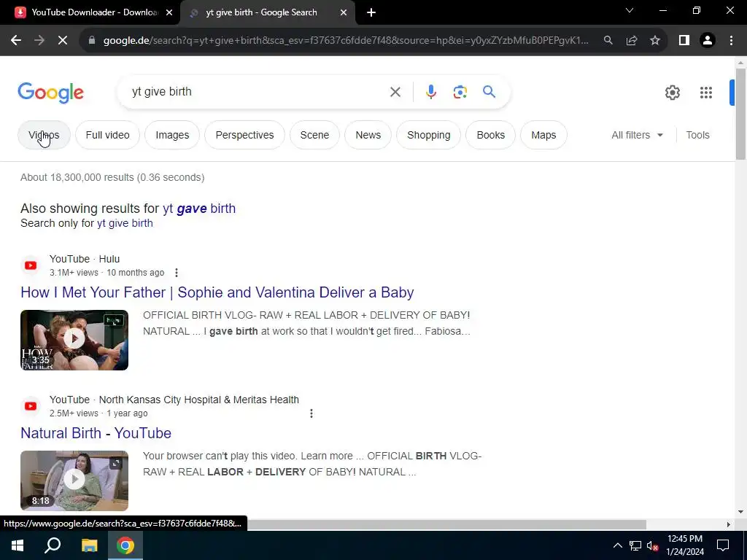Screen dimensions: 747x560
Task: Submit search with the blue magnifier icon
Action: pos(489,91)
